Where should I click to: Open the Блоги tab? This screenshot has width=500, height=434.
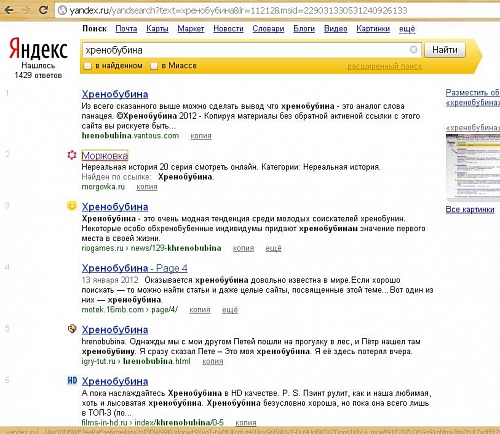tap(304, 29)
